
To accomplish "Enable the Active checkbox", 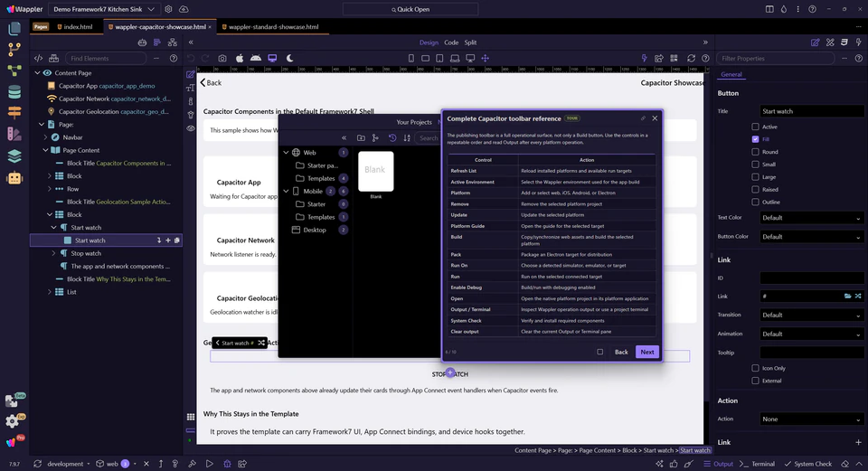I will click(755, 127).
